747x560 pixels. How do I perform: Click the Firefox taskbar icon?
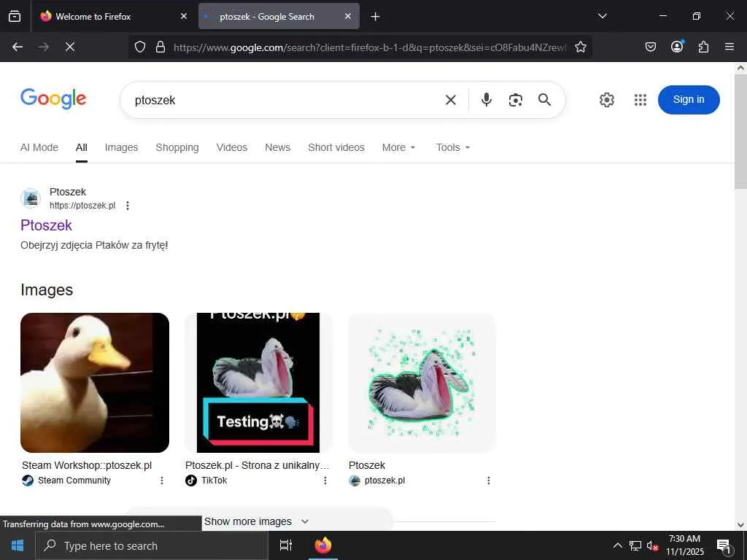(x=323, y=545)
